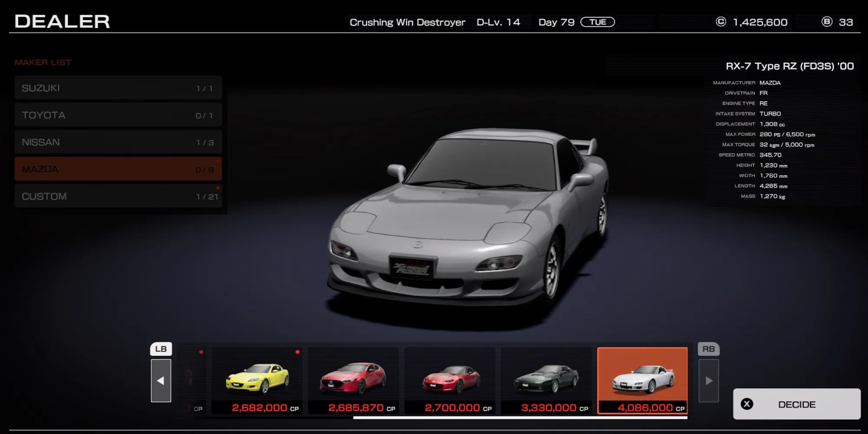
Task: Click the Crushing Win Destroyer title text
Action: coord(408,22)
